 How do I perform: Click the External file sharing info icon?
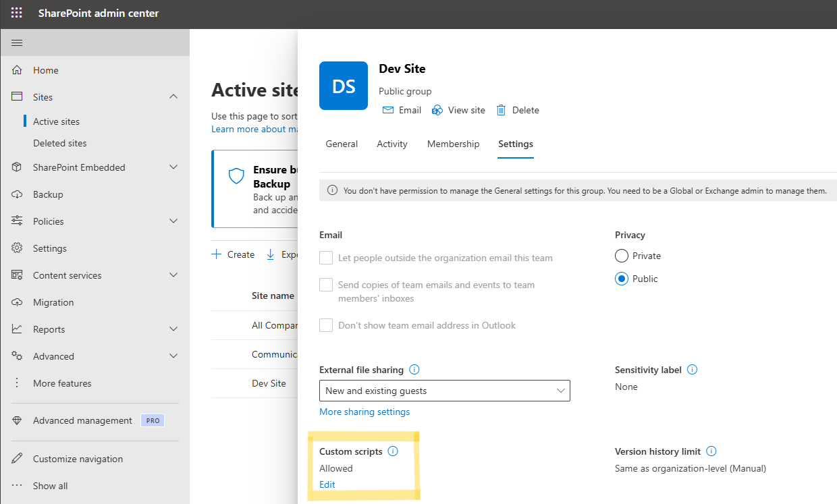pos(414,370)
